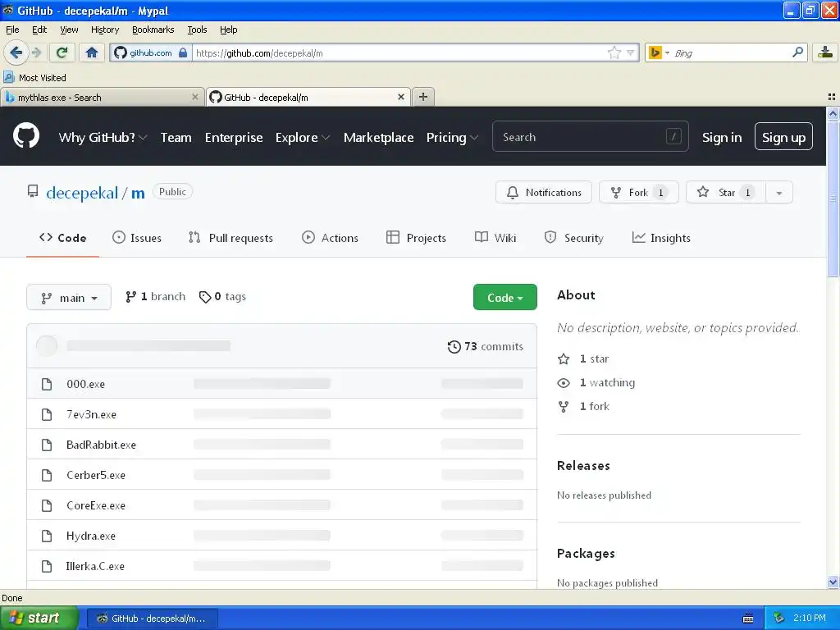Fork the repository with Fork button

point(639,192)
